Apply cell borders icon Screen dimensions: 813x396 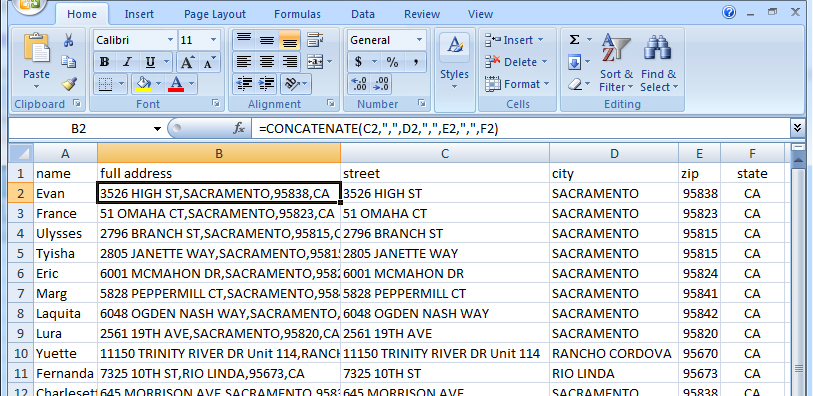coord(105,83)
